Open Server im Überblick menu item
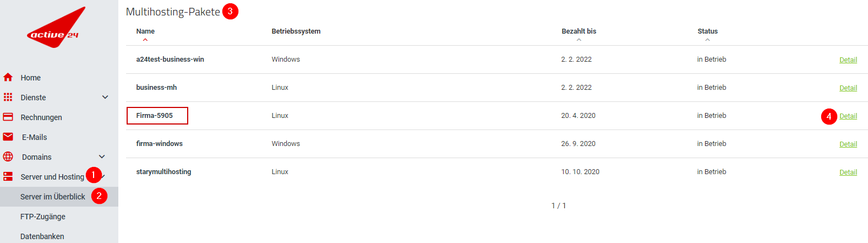868x243 pixels. tap(53, 197)
